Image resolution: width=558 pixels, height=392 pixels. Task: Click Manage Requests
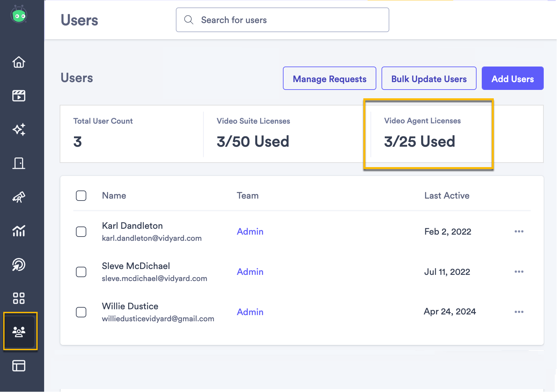click(329, 78)
